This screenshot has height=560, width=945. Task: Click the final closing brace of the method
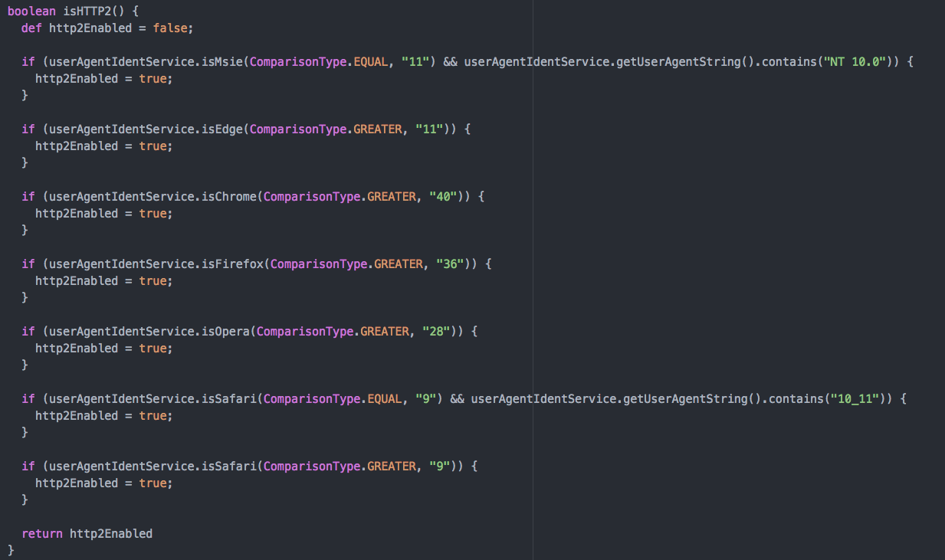coord(11,551)
